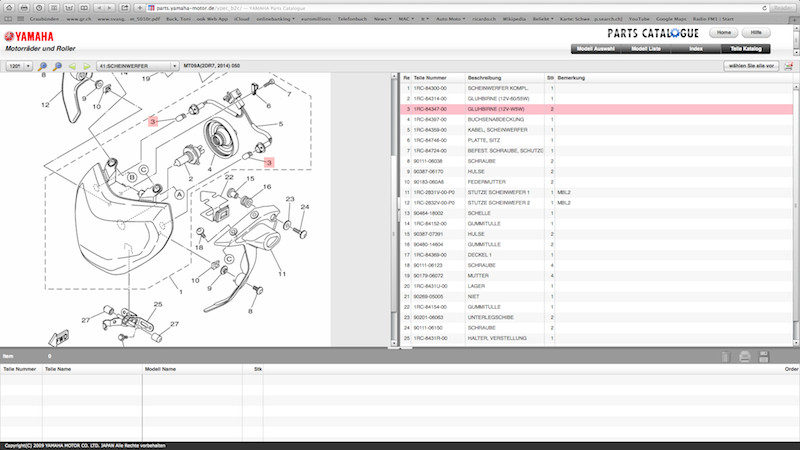The image size is (800, 450).
Task: Click the printer icon in order bar
Action: point(745,356)
